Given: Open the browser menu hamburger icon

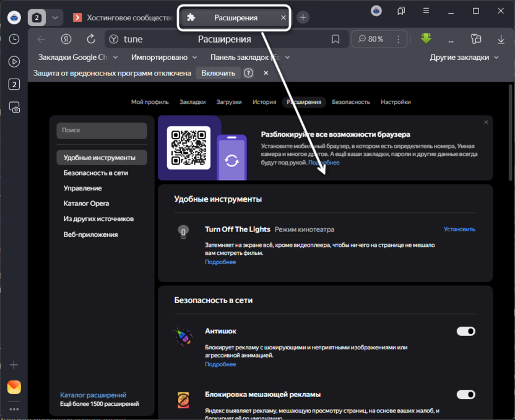Looking at the screenshot, I should (426, 11).
